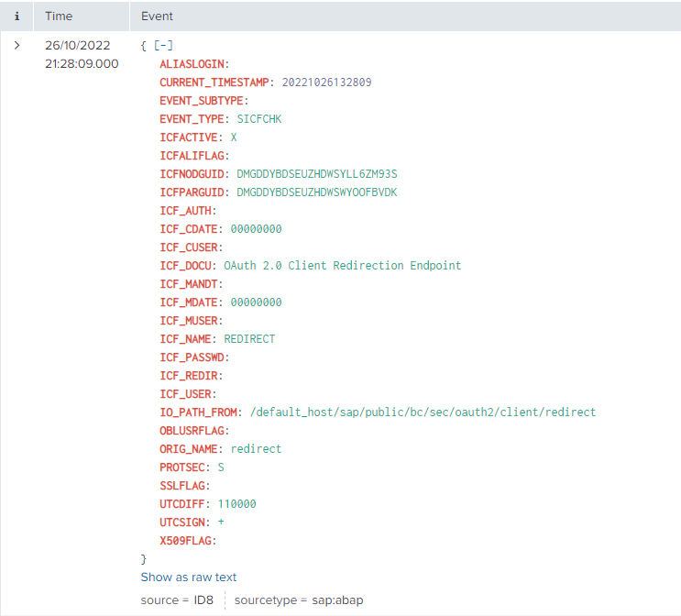Click the ICF_NAME value REDIRECT

tap(249, 338)
